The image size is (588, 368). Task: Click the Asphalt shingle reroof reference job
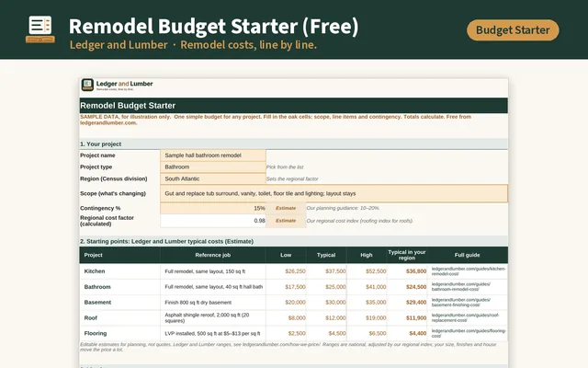point(207,318)
